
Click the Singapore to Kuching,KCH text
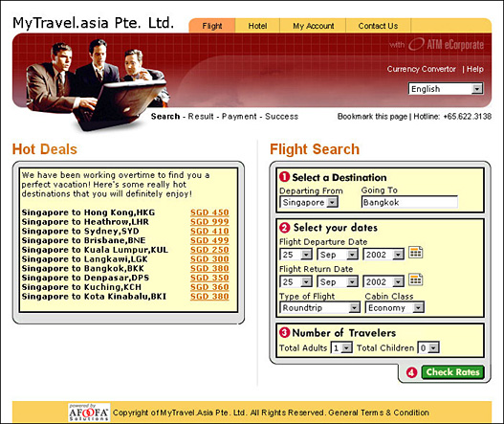(x=81, y=287)
